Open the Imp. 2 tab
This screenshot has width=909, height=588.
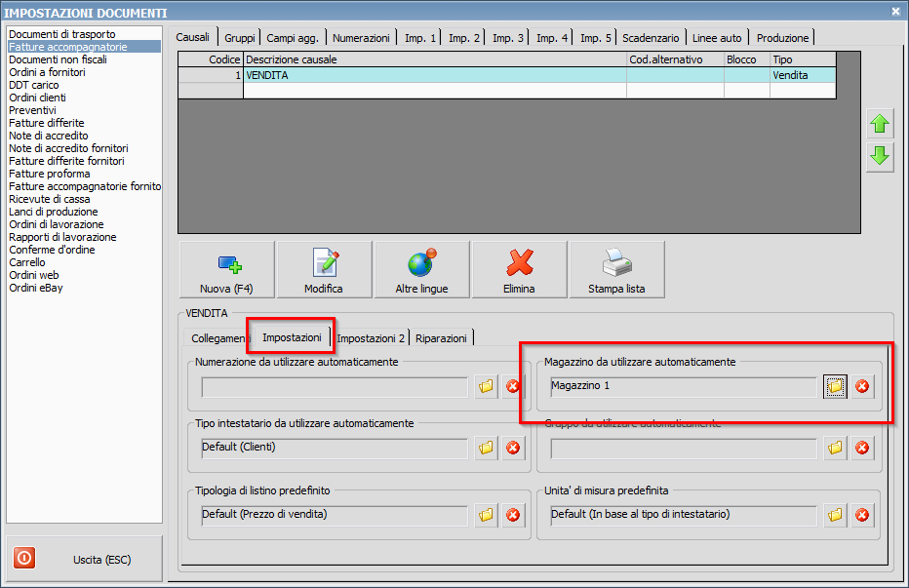click(464, 38)
